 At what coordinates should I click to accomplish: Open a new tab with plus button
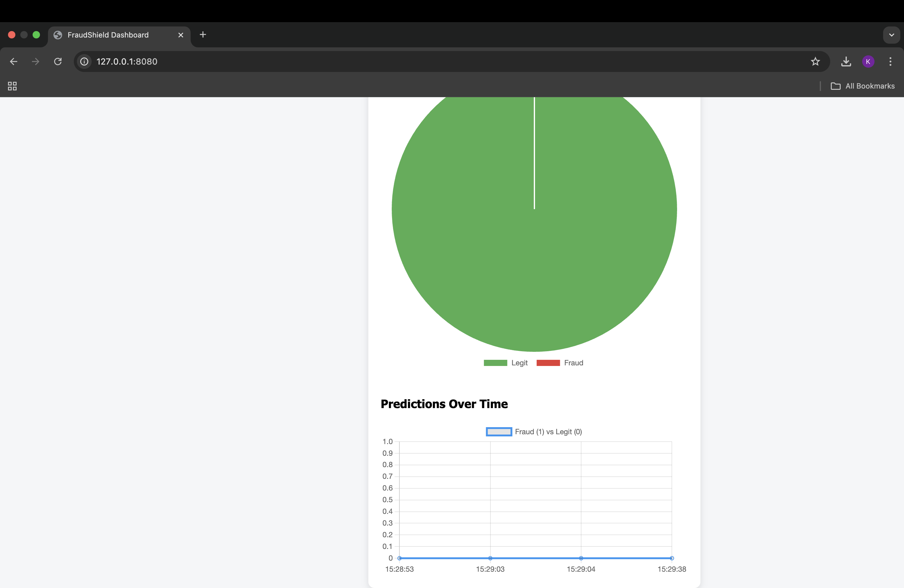pyautogui.click(x=203, y=35)
